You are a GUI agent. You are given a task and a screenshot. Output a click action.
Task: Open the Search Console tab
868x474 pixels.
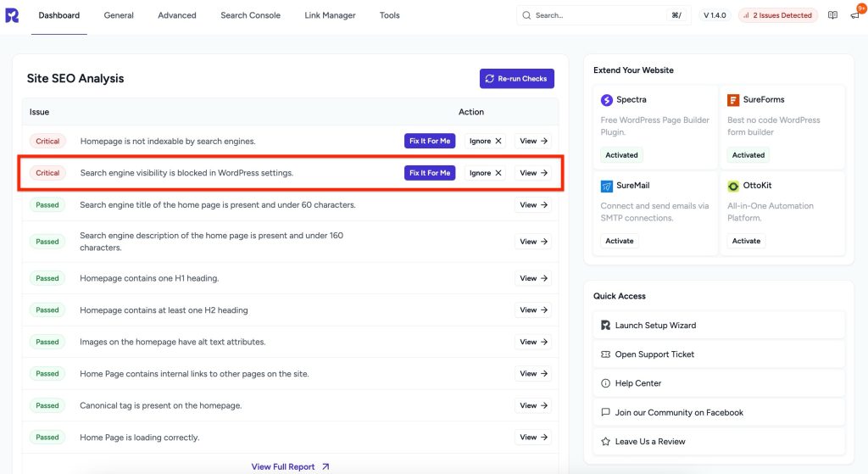(x=250, y=15)
